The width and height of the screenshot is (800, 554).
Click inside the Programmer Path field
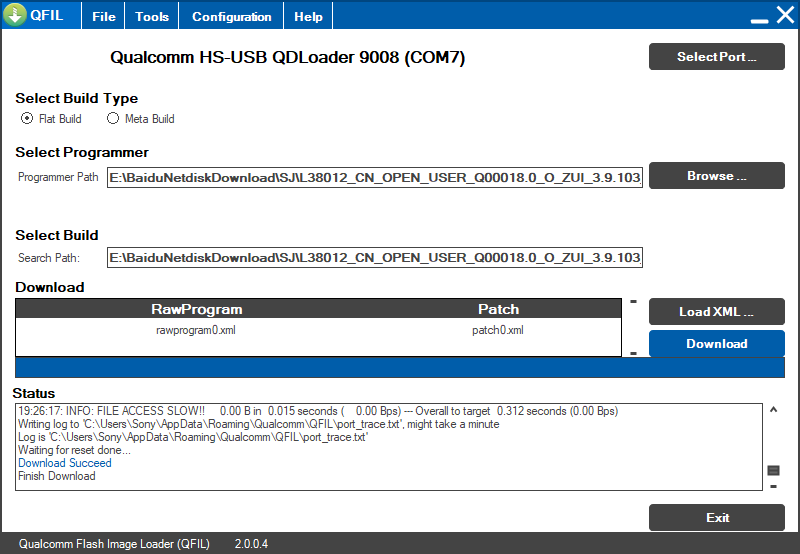[x=374, y=177]
